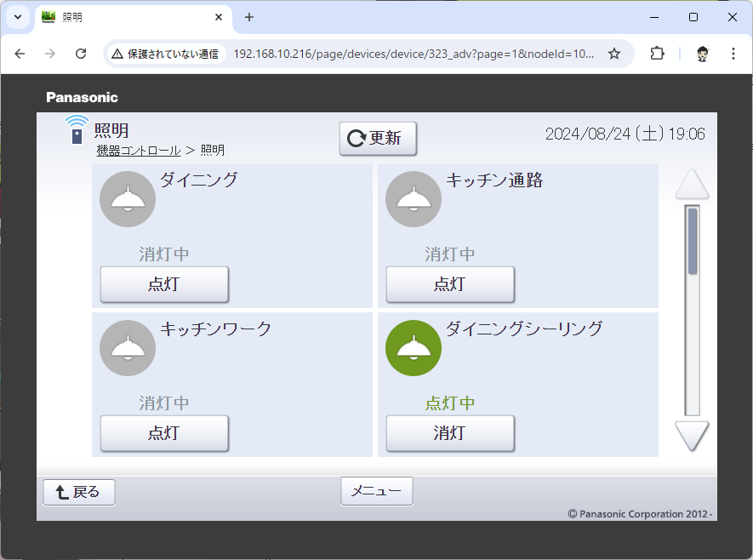This screenshot has height=560, width=753.
Task: Turn on キッチンワーク light with 点灯
Action: 164,433
